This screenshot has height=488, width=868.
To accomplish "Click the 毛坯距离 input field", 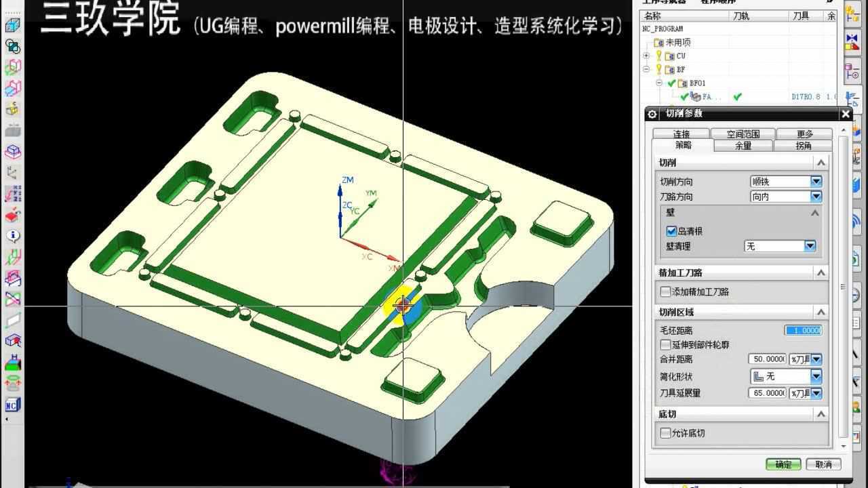I will pos(803,330).
